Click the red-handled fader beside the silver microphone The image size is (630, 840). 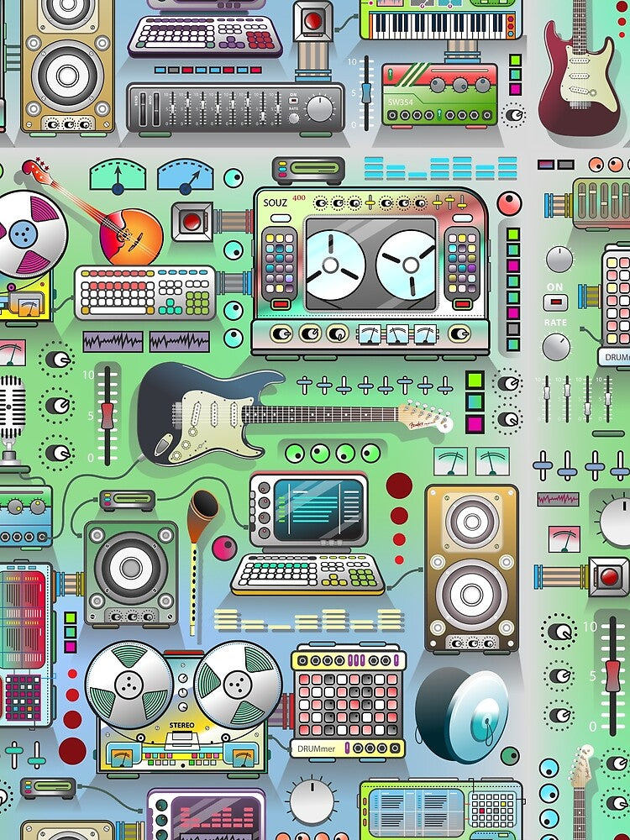pyautogui.click(x=108, y=415)
